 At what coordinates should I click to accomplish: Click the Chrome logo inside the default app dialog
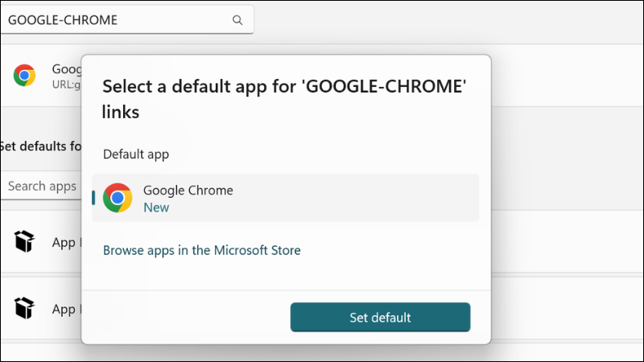click(118, 198)
